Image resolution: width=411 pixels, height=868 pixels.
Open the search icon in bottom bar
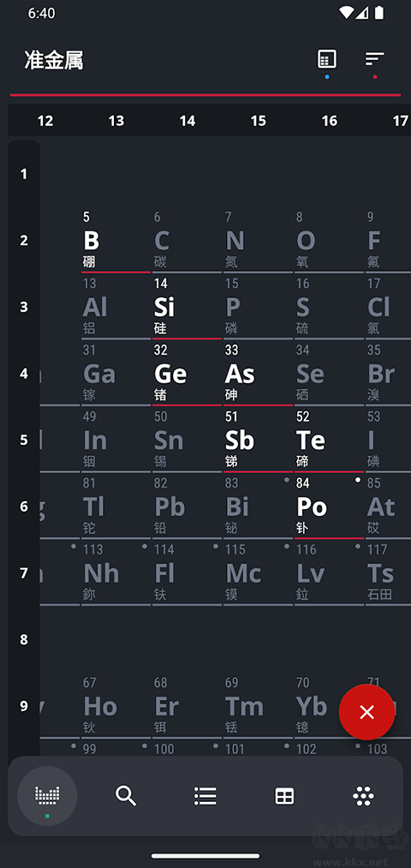pos(126,796)
